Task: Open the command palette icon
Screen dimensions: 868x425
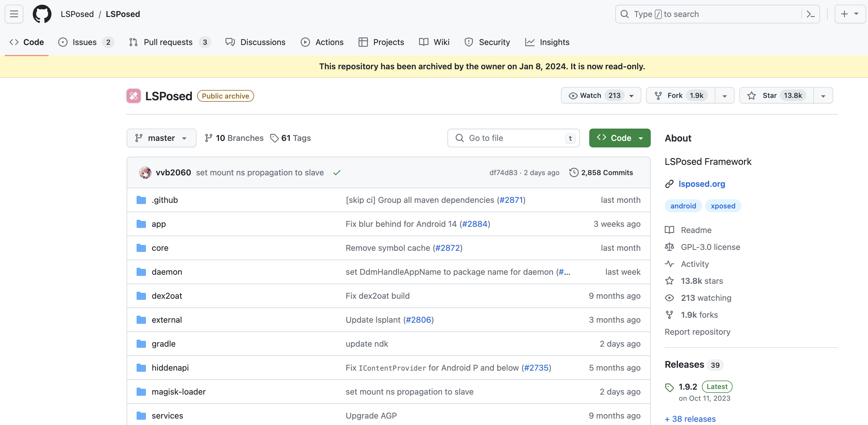Action: point(810,14)
